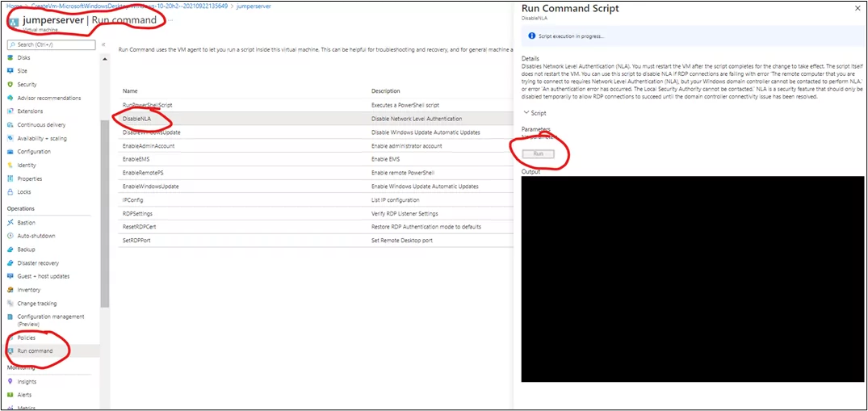The height and width of the screenshot is (411, 868).
Task: Open Extensions menu item
Action: coord(30,111)
